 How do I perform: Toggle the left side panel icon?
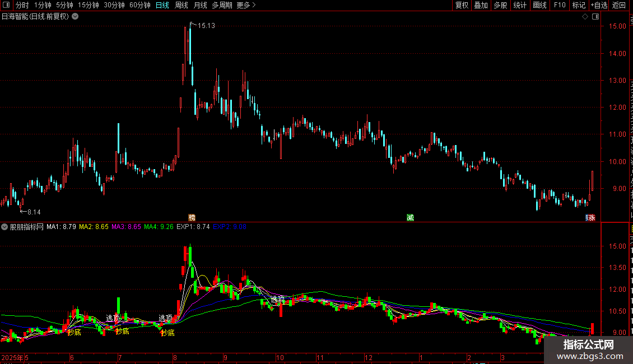pyautogui.click(x=6, y=5)
